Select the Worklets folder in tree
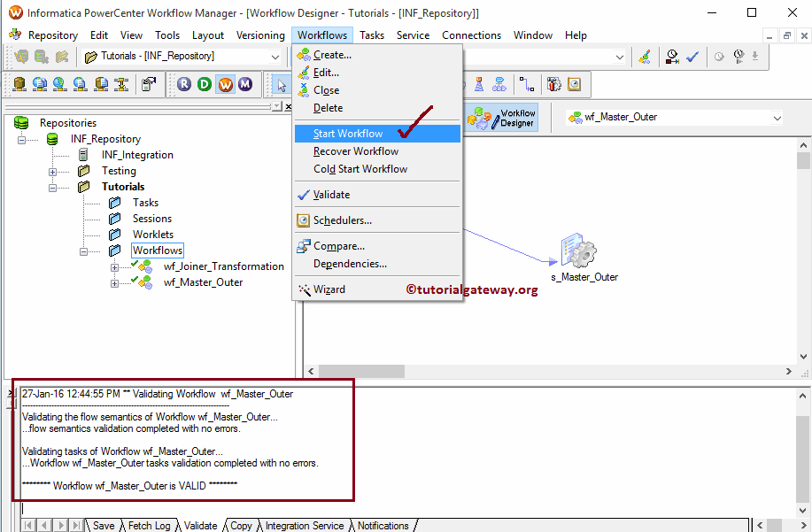The image size is (812, 532). (x=153, y=235)
